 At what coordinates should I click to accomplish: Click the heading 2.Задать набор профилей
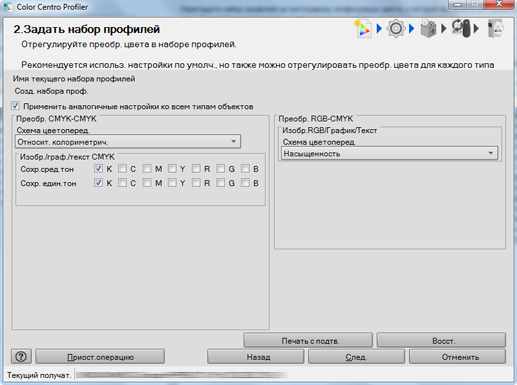(87, 29)
